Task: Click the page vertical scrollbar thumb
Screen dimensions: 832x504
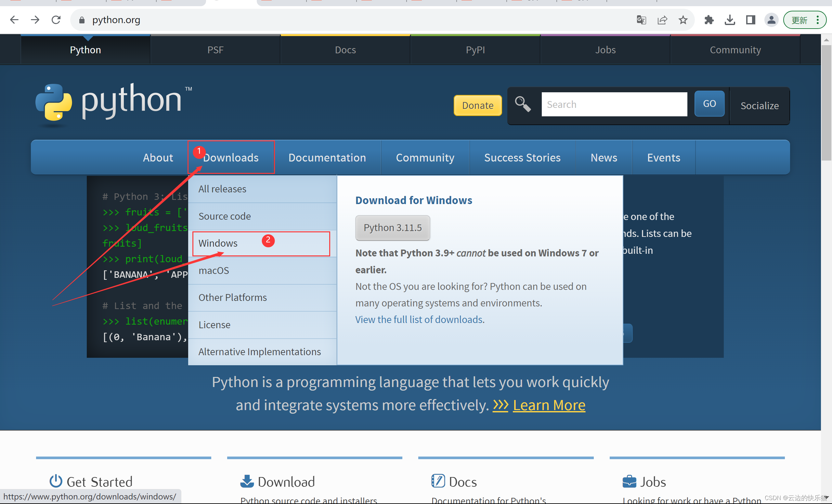Action: click(826, 103)
